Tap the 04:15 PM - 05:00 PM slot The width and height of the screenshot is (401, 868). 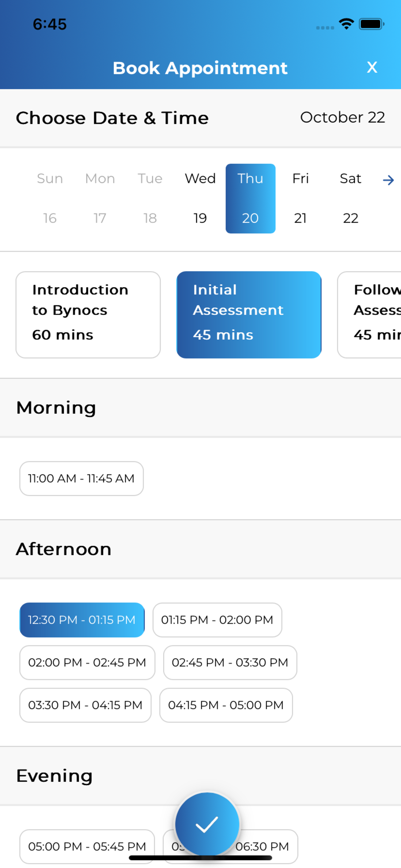(226, 705)
